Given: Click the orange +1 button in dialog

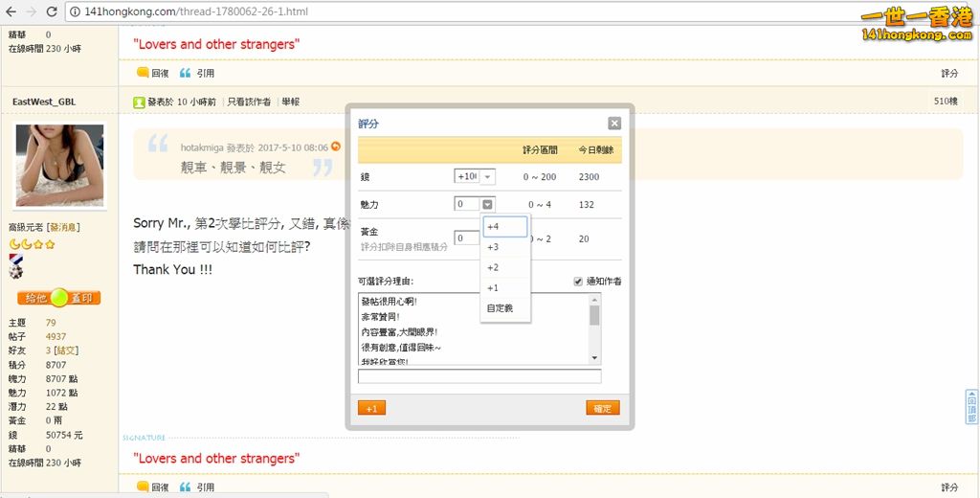Looking at the screenshot, I should pyautogui.click(x=371, y=408).
